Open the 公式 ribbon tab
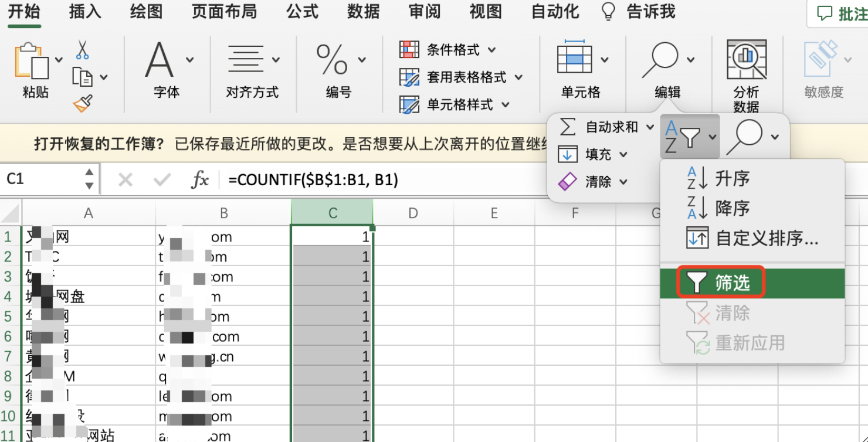The width and height of the screenshot is (868, 442). [303, 11]
